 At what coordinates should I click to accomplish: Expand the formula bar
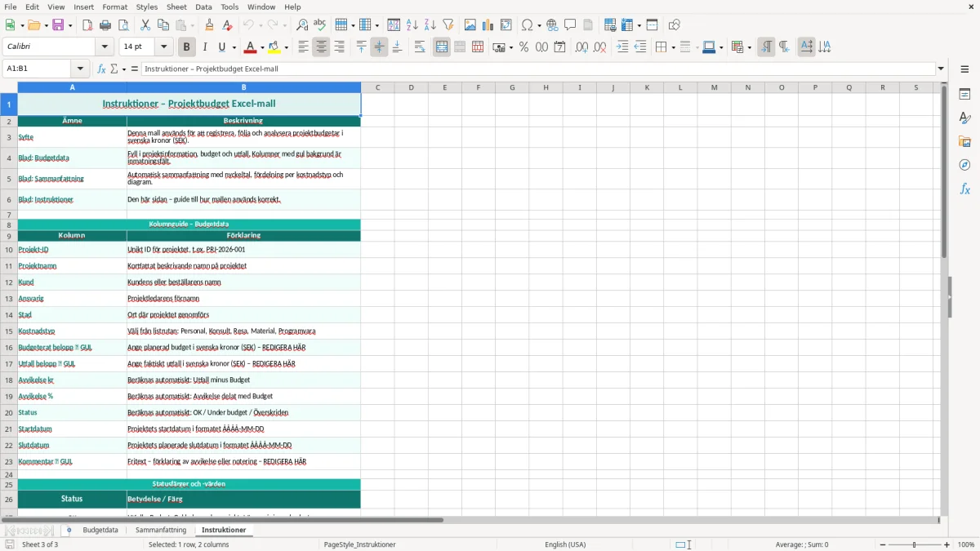941,69
